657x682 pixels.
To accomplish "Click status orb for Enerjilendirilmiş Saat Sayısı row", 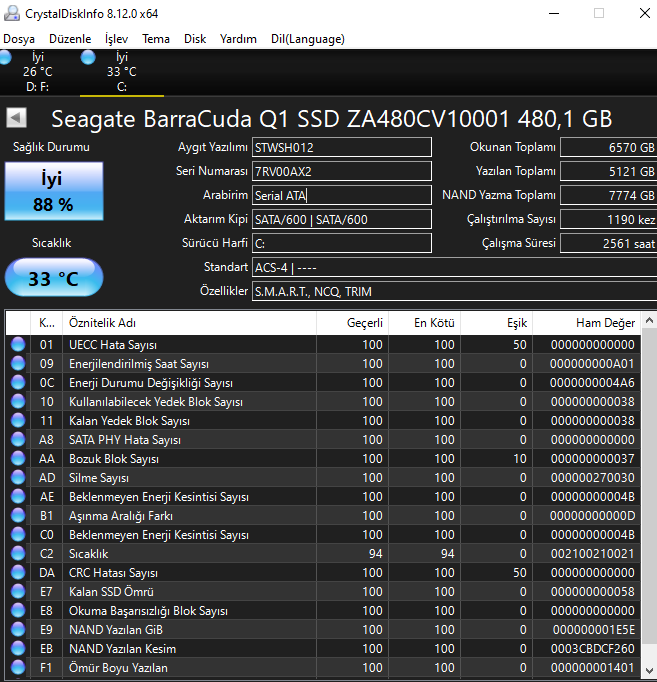I will pyautogui.click(x=18, y=364).
